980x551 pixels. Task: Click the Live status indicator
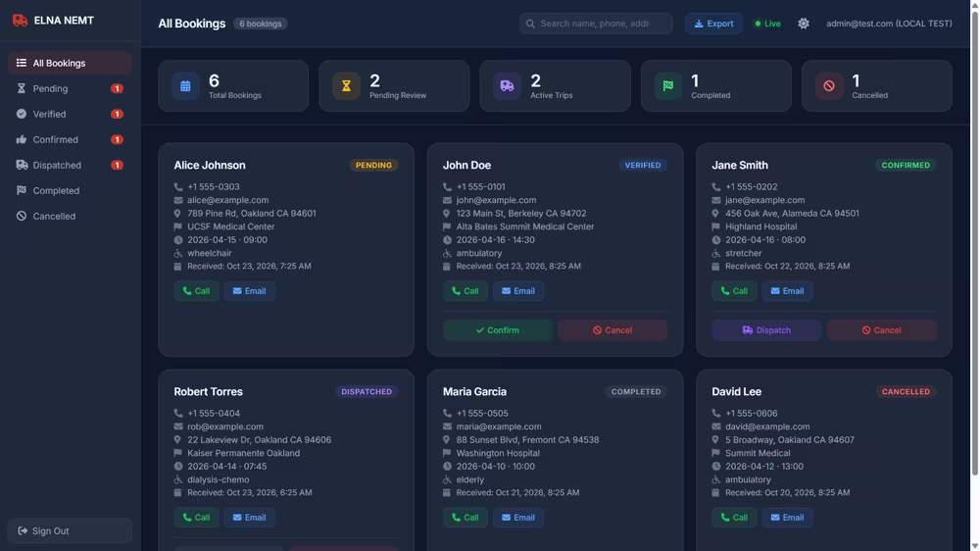tap(767, 24)
